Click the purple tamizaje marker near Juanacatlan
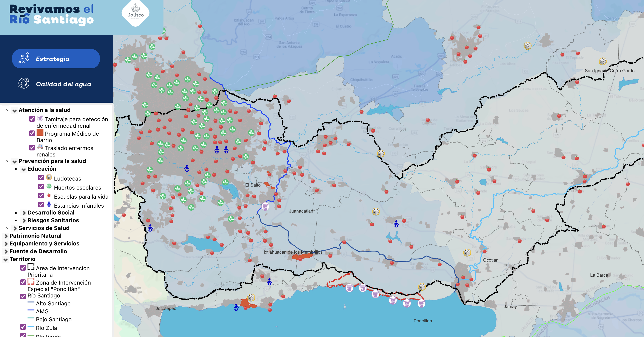This screenshot has height=337, width=644. click(265, 207)
